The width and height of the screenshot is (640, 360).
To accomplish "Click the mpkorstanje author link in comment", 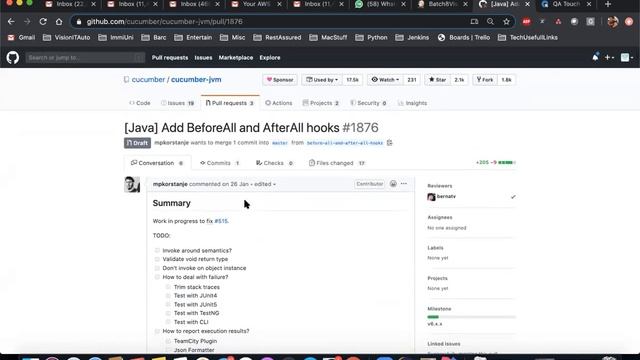I will (170, 184).
